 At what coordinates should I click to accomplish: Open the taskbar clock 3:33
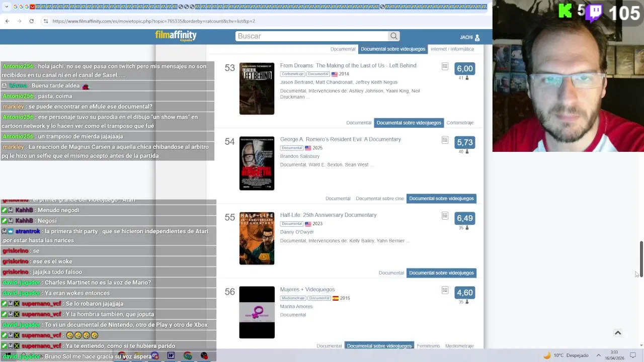point(614,355)
